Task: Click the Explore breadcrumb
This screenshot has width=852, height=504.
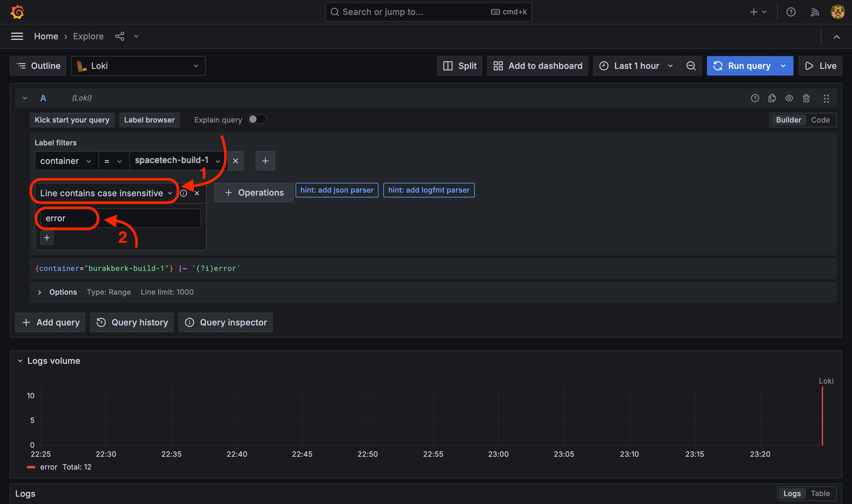Action: tap(88, 36)
